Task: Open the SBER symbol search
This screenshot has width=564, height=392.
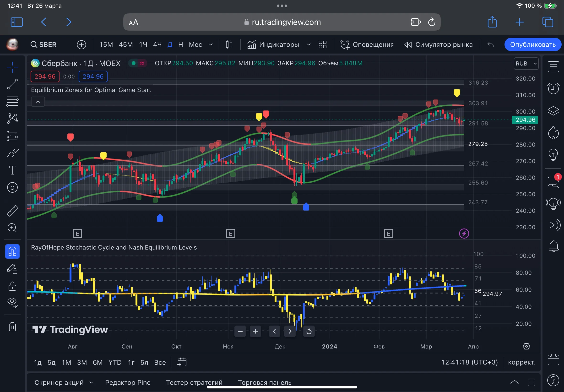Action: tap(43, 45)
